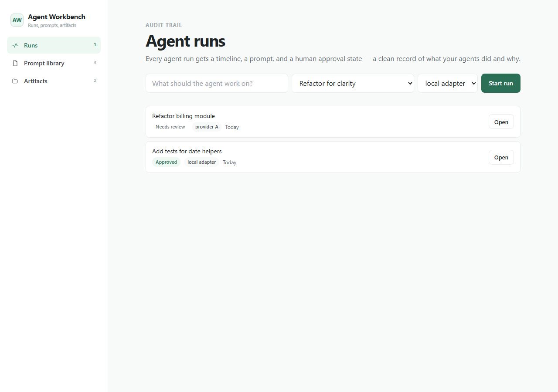Click the 'Runs, prompts, artifacts' subtitle
The height and width of the screenshot is (392, 558).
tap(52, 25)
